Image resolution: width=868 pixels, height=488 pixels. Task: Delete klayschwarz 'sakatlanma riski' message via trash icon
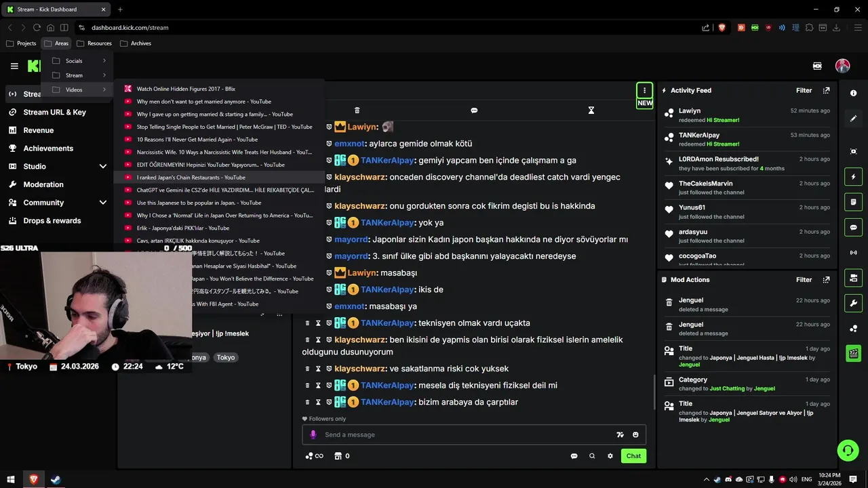tap(307, 369)
